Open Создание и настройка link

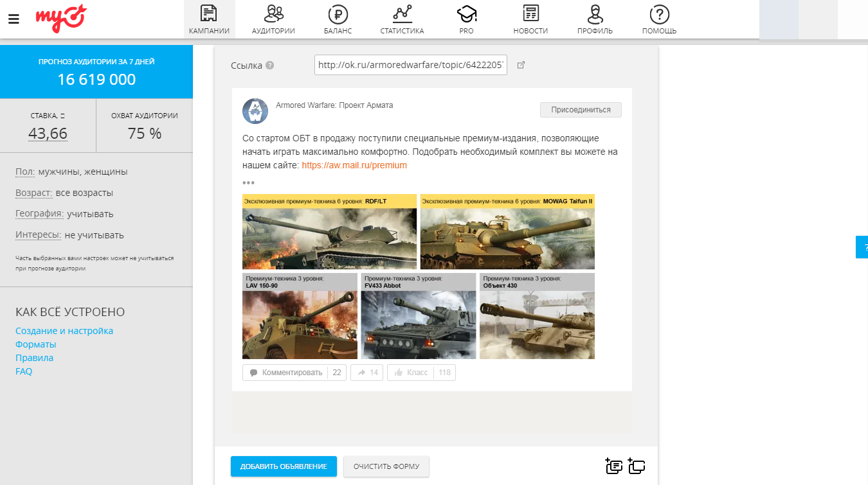point(64,331)
